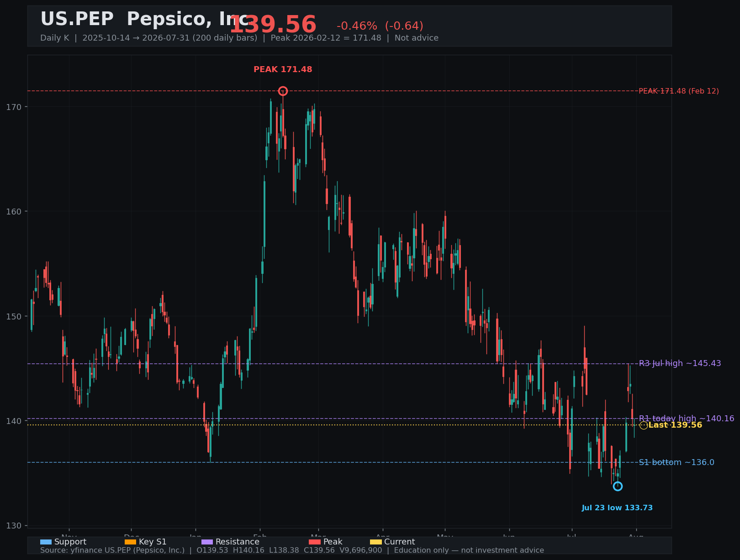Click the 'V9,696,900' volume value in footer
This screenshot has height=560, width=740.
361,550
